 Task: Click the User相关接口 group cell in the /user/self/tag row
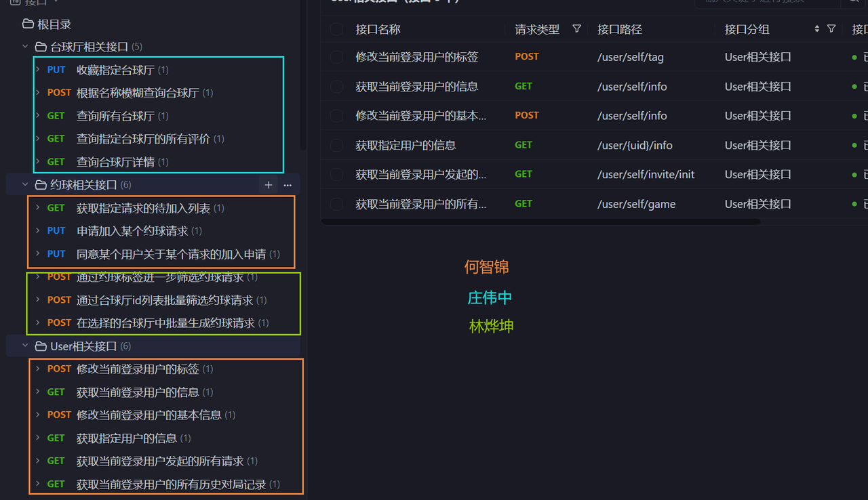(x=757, y=57)
